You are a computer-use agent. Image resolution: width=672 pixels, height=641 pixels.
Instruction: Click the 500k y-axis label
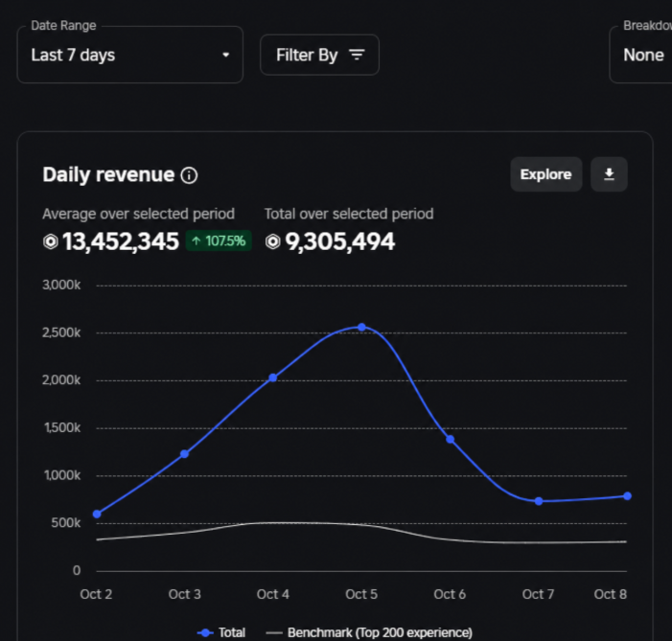[65, 523]
